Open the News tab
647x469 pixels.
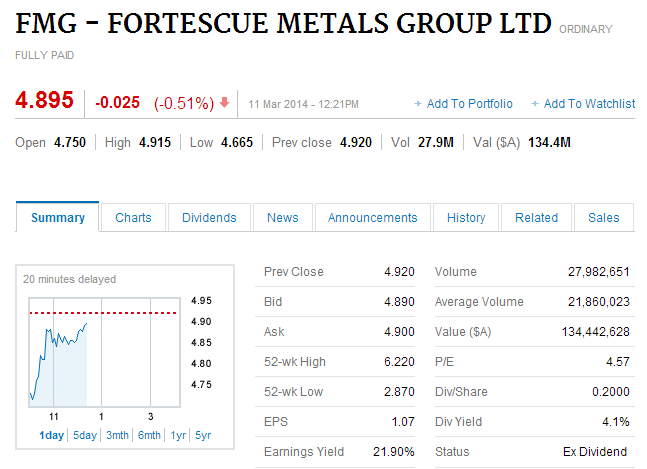point(282,218)
